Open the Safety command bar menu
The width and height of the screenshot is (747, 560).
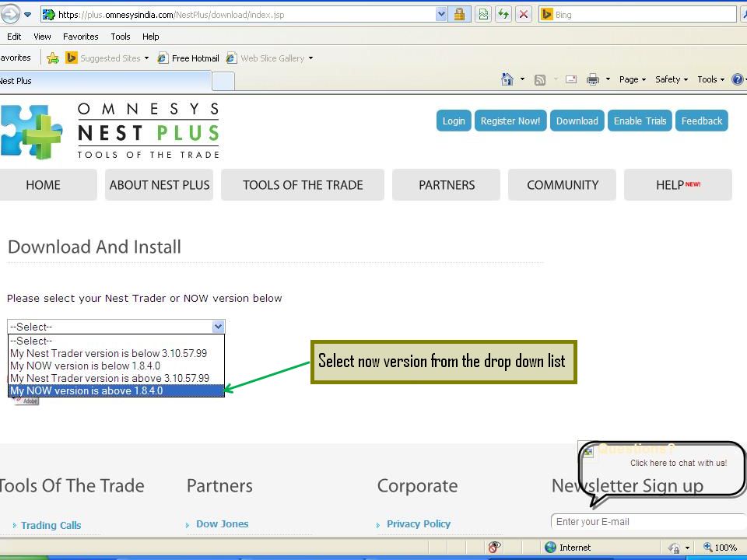(x=672, y=79)
